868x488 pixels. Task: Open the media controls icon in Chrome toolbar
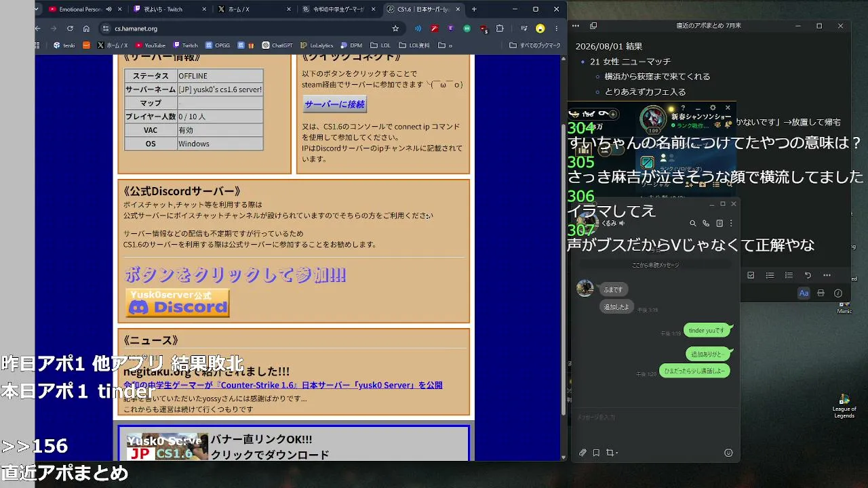pyautogui.click(x=524, y=28)
